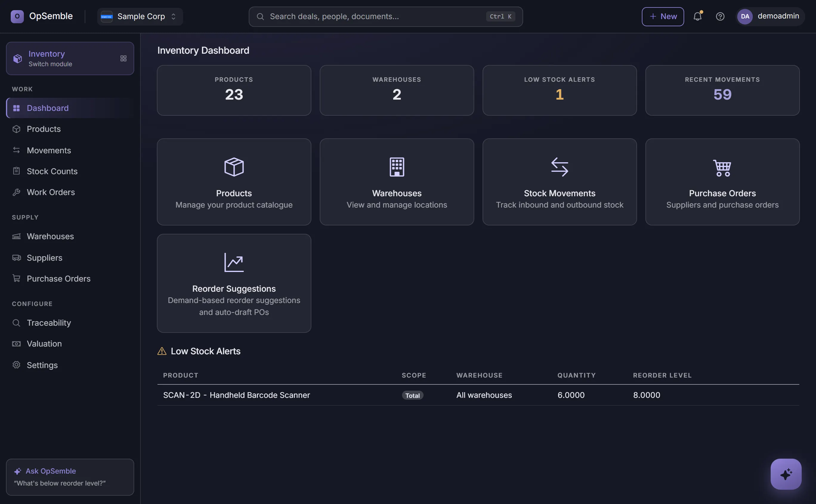Click the REORDER LEVEL column header
This screenshot has height=504, width=816.
(x=662, y=375)
